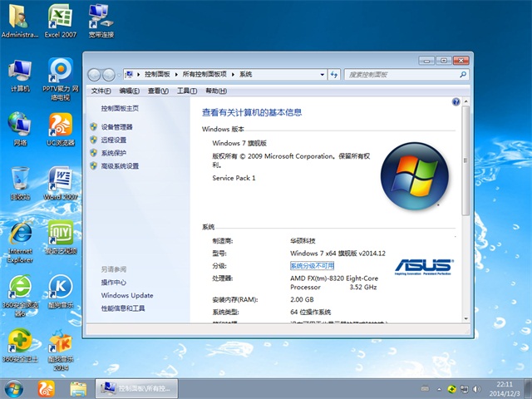
Task: Open the 文件(F) menu
Action: click(101, 91)
